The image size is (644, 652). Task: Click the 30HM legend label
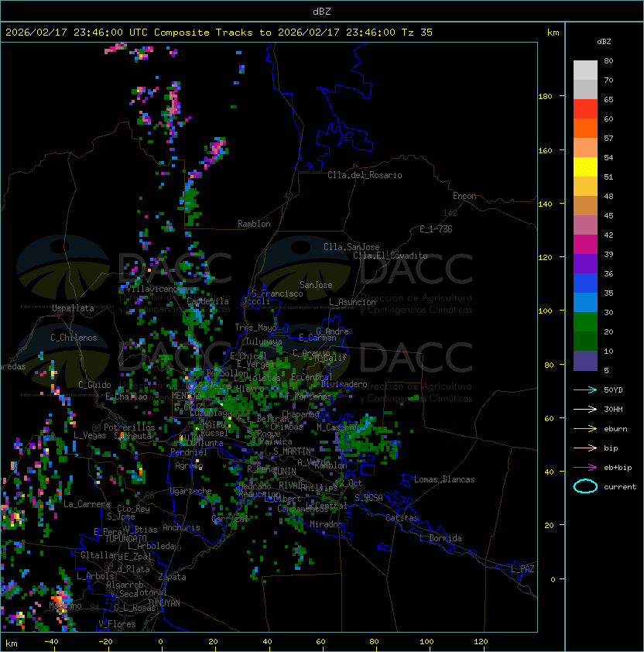click(613, 409)
